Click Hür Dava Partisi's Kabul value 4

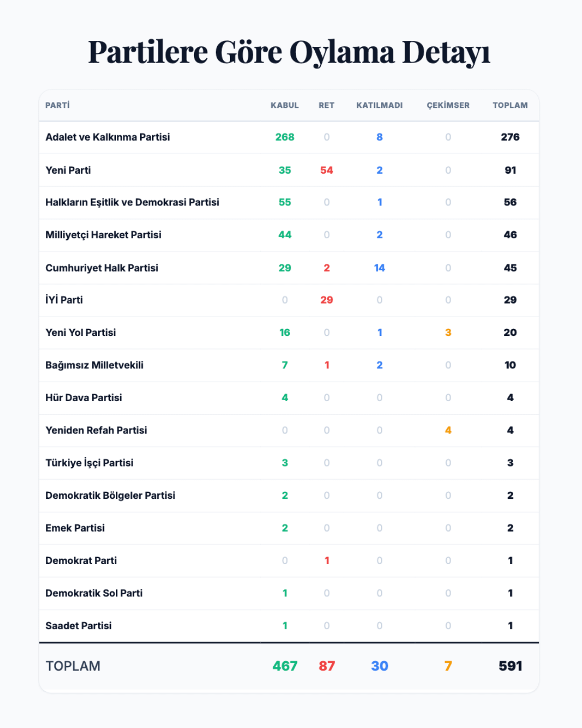pyautogui.click(x=285, y=397)
